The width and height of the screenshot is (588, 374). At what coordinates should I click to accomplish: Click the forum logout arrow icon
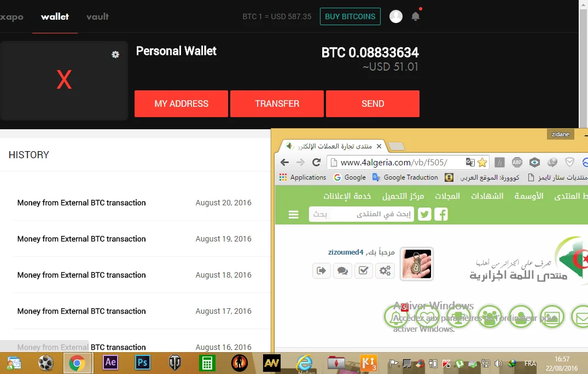point(321,271)
